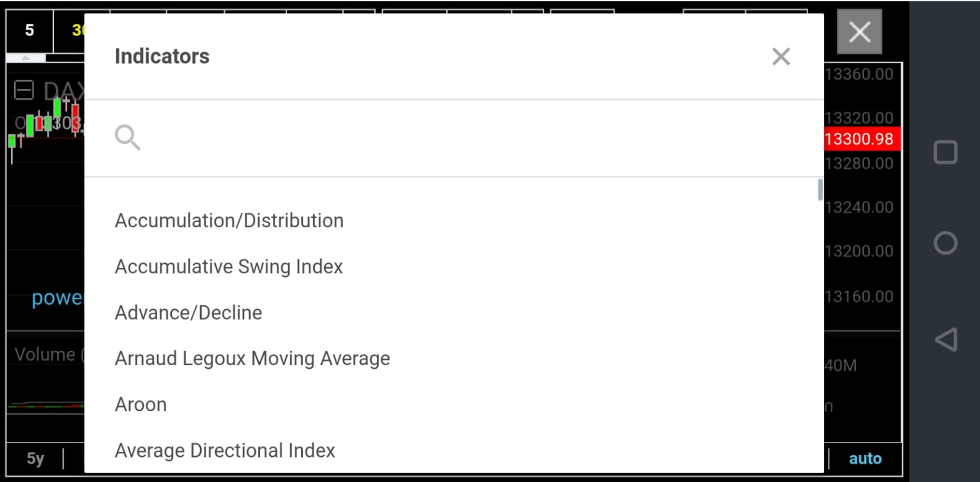Screen dimensions: 980x482
Task: Click the gray X button above the chart
Action: coord(859,31)
